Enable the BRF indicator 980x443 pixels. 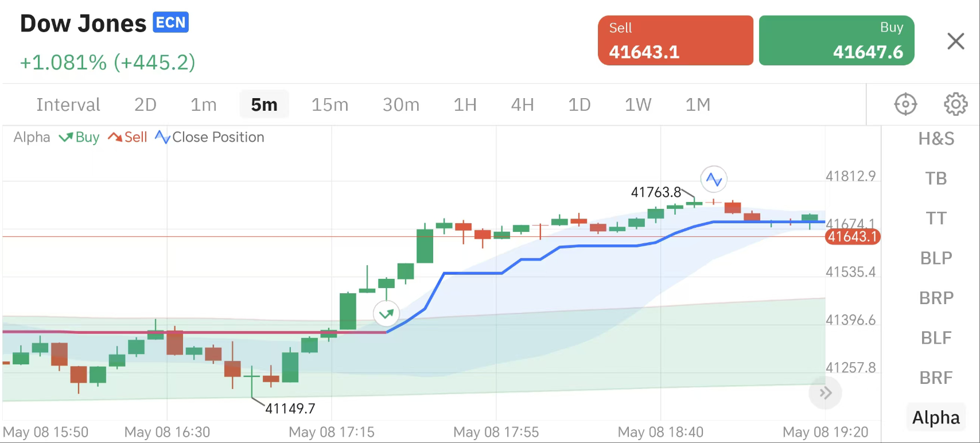click(x=936, y=378)
